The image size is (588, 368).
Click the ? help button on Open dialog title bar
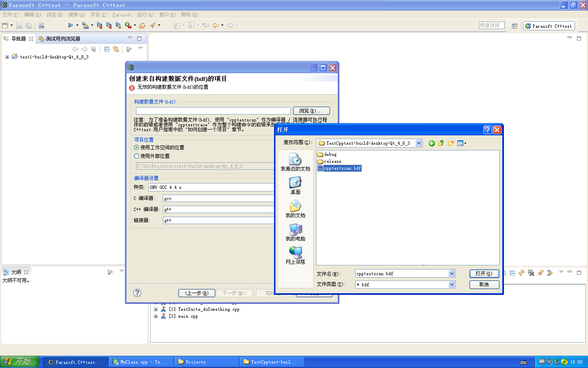(x=487, y=130)
